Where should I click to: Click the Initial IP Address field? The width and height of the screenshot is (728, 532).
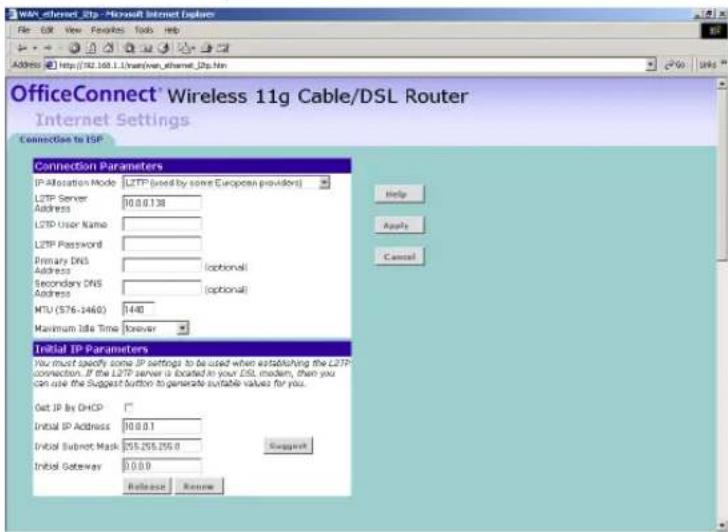pyautogui.click(x=162, y=426)
